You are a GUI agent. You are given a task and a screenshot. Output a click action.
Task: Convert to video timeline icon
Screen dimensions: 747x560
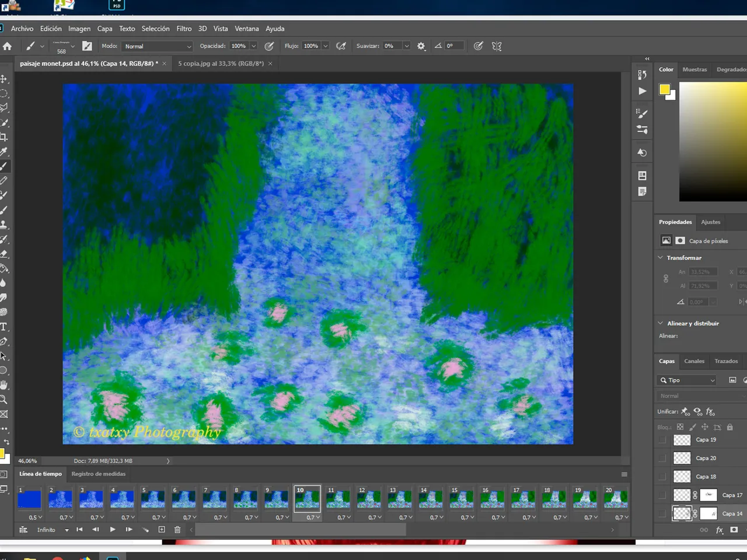coord(23,530)
